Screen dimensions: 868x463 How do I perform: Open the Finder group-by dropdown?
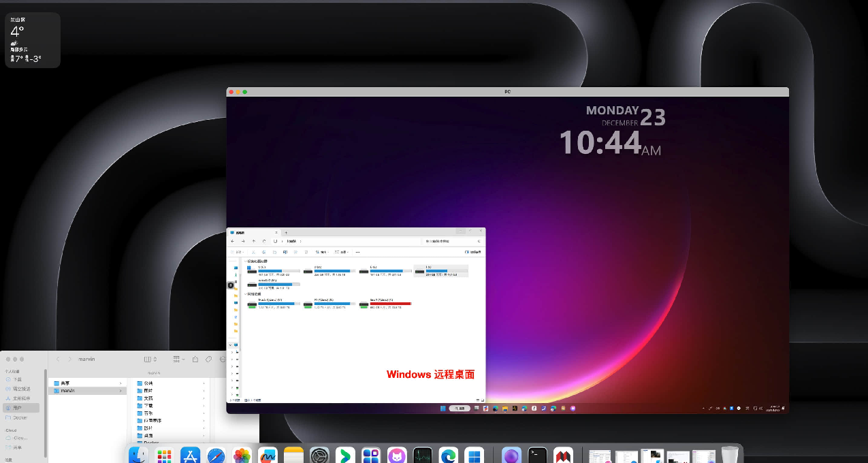[178, 359]
